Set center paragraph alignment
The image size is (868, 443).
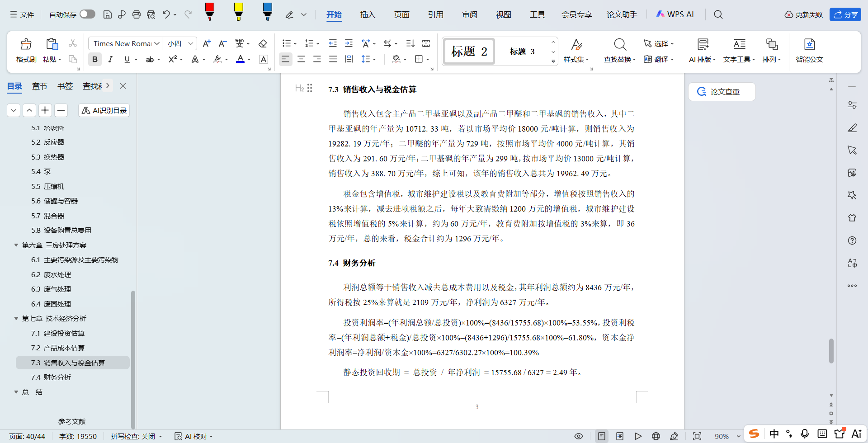[302, 59]
